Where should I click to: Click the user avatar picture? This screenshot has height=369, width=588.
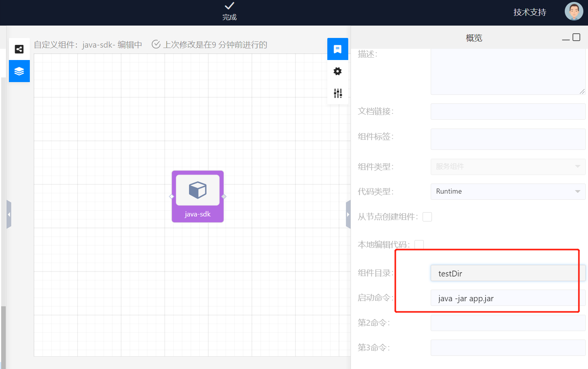[573, 12]
